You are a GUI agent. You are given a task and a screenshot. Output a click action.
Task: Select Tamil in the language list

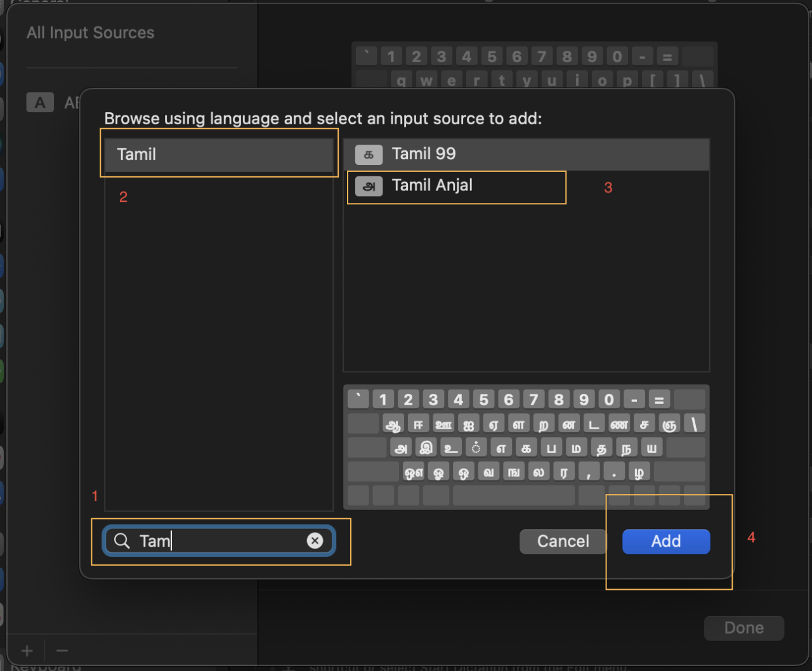click(219, 154)
